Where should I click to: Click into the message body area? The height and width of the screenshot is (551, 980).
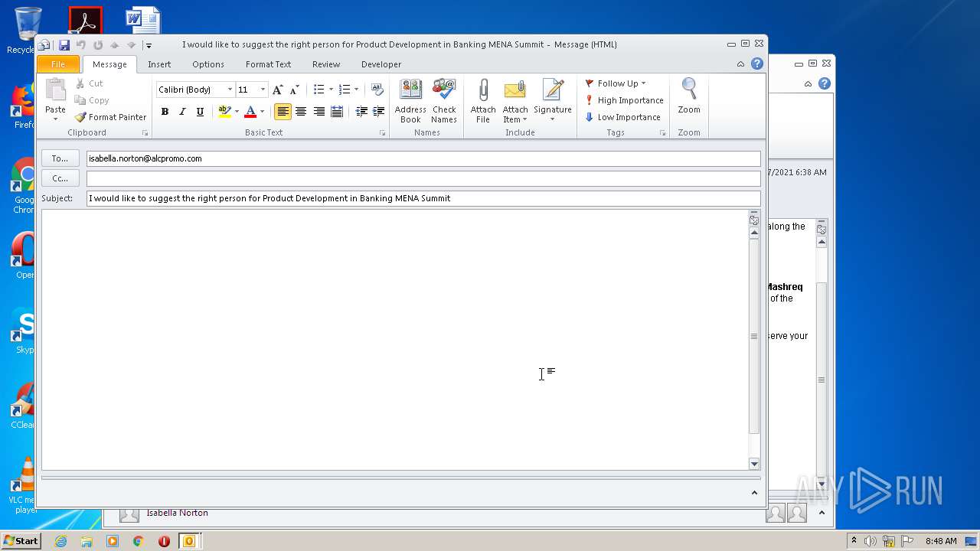(395, 340)
